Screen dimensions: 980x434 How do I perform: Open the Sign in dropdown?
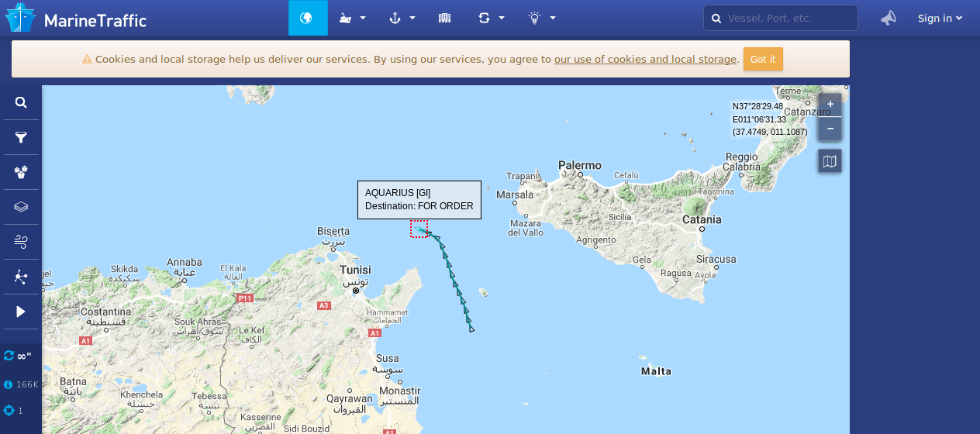pyautogui.click(x=940, y=18)
